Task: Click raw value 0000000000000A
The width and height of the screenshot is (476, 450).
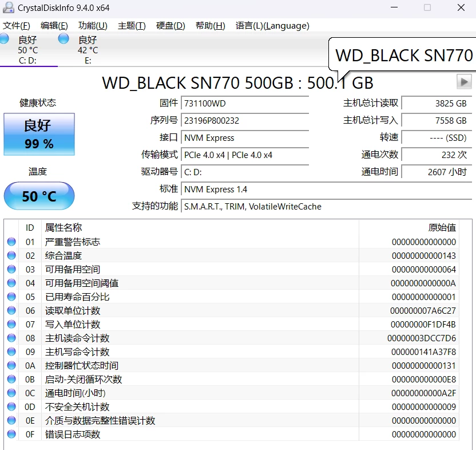Action: pos(423,283)
